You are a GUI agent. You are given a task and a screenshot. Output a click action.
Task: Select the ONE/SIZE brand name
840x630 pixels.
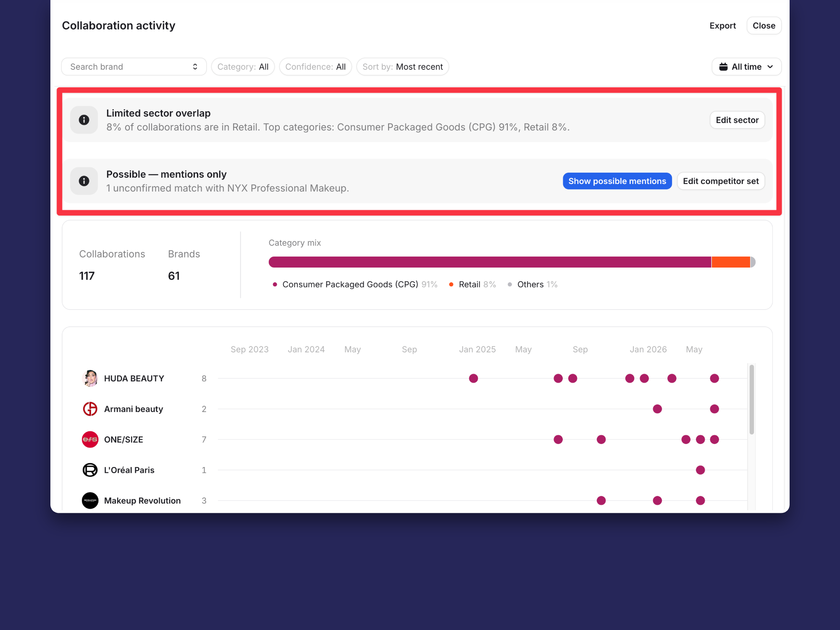click(123, 439)
